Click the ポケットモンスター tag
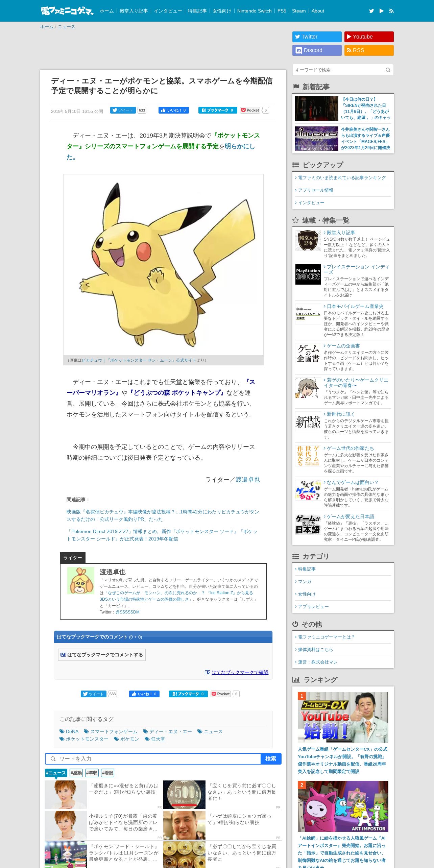The width and height of the screenshot is (434, 868). (x=84, y=739)
